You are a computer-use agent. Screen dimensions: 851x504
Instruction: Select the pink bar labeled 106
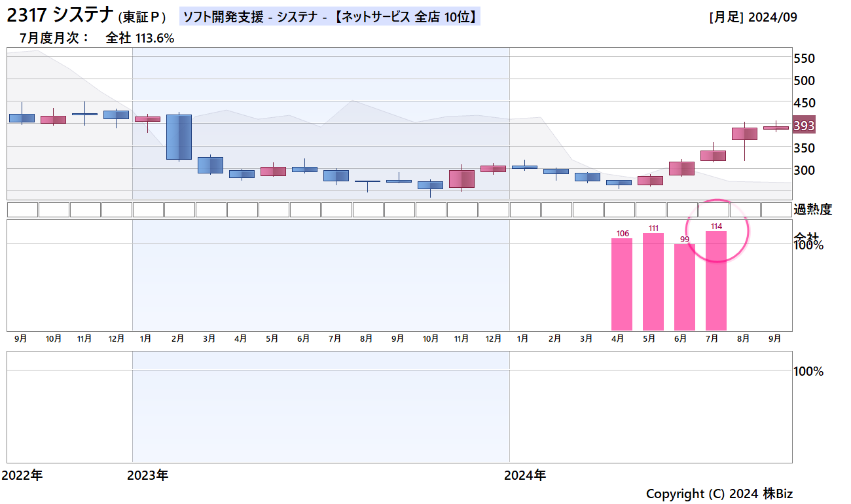click(x=622, y=284)
